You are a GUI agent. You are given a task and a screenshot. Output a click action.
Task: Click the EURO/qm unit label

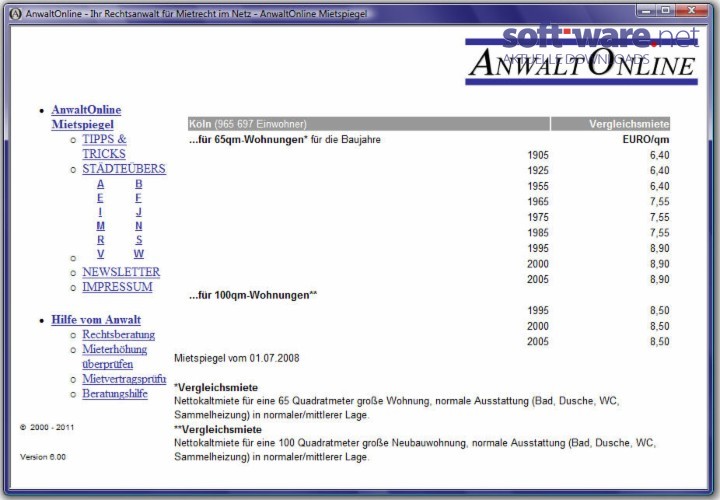tap(646, 140)
